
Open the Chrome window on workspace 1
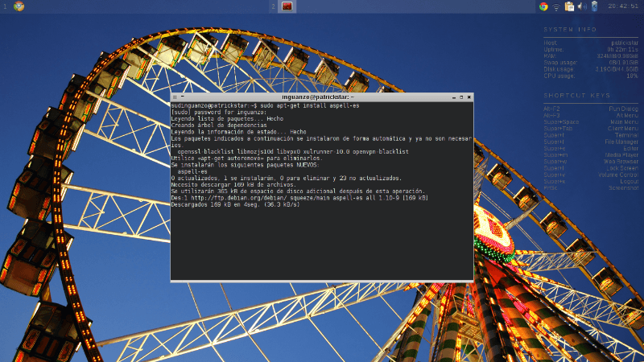click(19, 6)
